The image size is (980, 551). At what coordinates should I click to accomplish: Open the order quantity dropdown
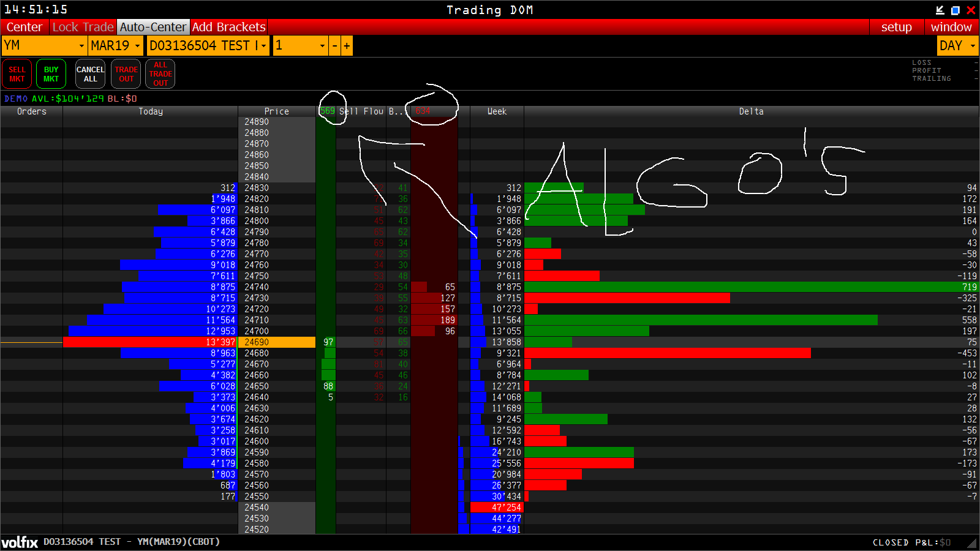(x=300, y=46)
